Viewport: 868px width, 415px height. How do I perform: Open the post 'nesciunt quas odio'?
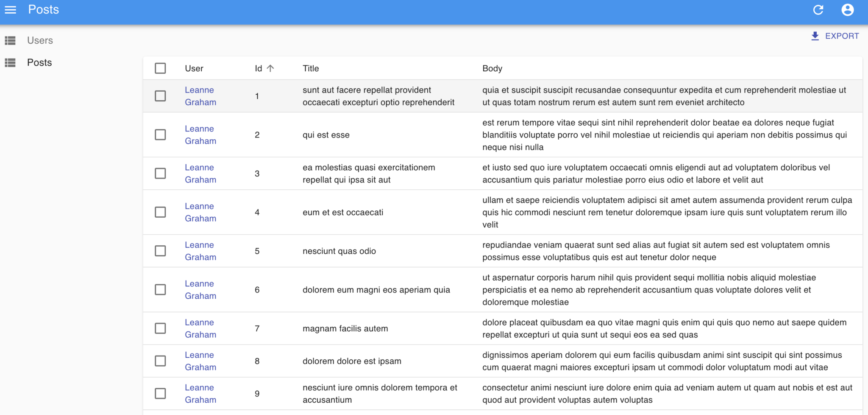tap(339, 251)
